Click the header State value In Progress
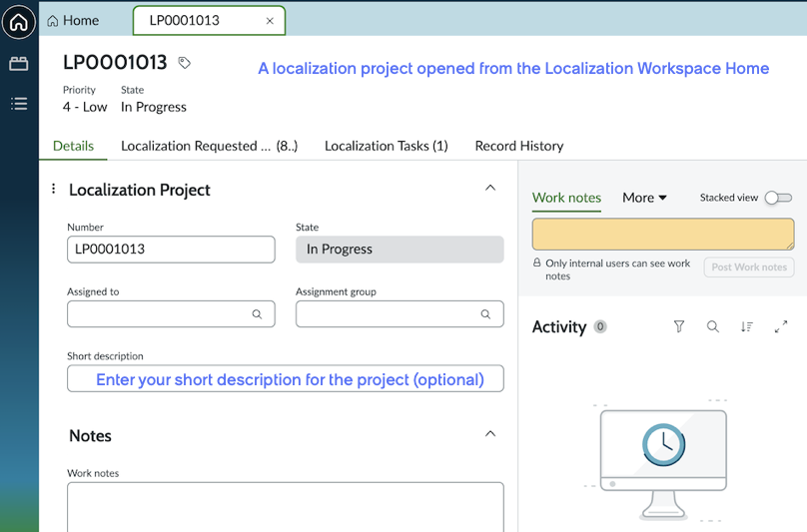This screenshot has width=807, height=532. click(x=154, y=107)
